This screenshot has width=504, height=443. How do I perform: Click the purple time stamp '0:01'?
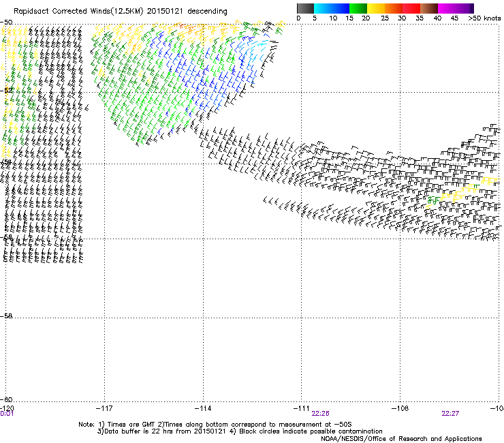coord(7,414)
